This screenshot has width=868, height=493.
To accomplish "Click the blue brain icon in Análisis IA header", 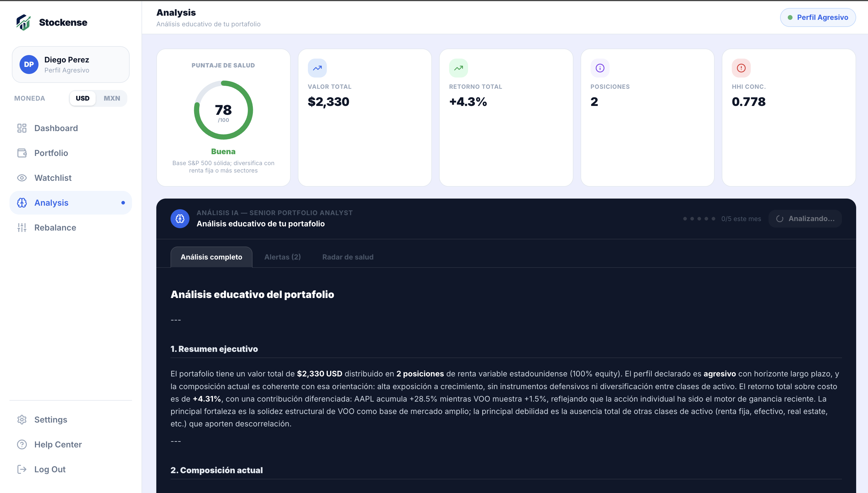I will [x=180, y=218].
